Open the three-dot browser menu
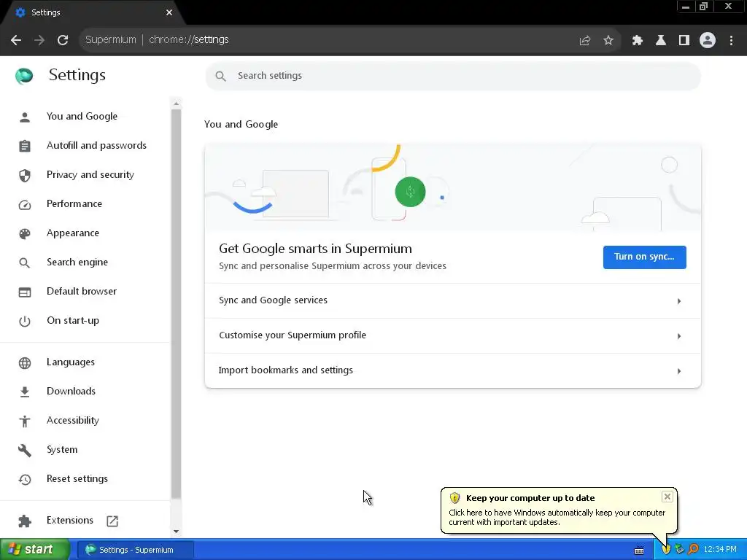 (731, 41)
